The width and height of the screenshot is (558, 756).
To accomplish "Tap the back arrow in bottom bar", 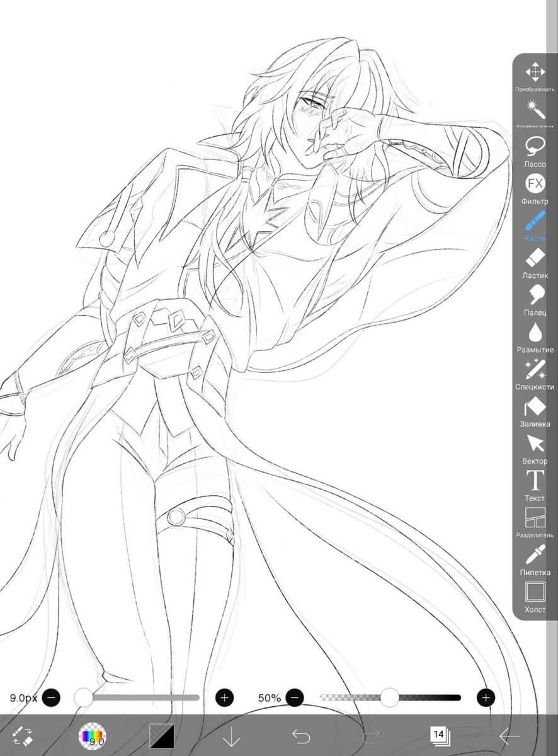I will (509, 735).
